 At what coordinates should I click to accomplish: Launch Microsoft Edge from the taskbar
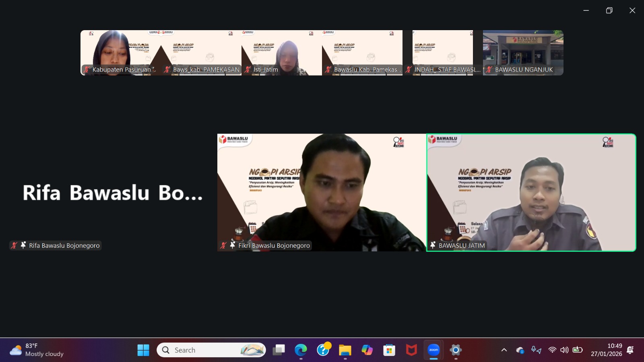tap(301, 350)
